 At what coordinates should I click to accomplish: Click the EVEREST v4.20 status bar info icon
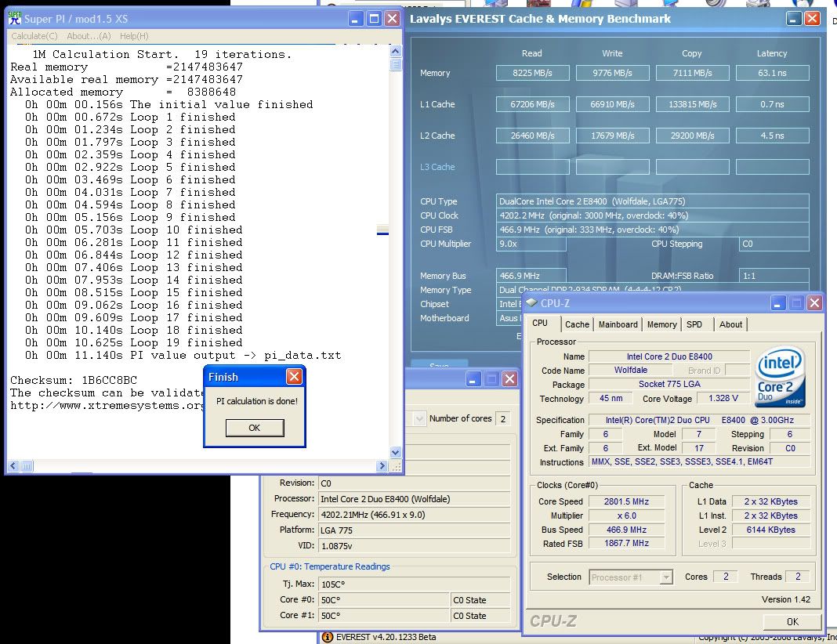(x=328, y=637)
